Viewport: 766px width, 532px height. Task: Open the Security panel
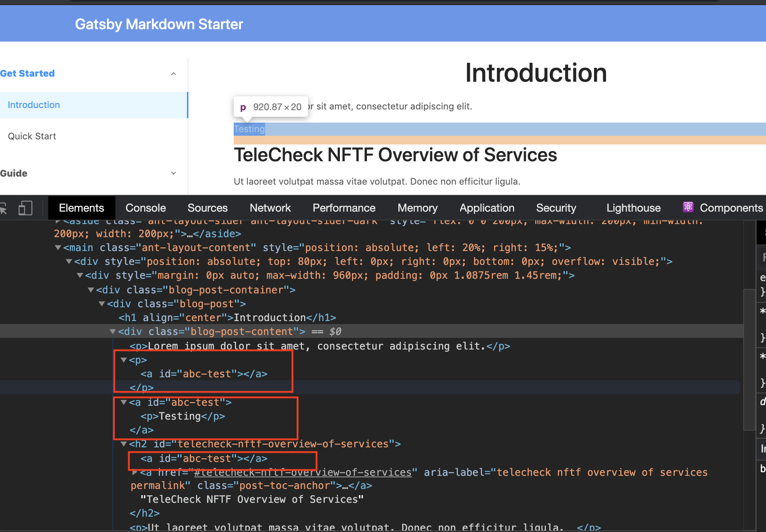click(x=556, y=208)
